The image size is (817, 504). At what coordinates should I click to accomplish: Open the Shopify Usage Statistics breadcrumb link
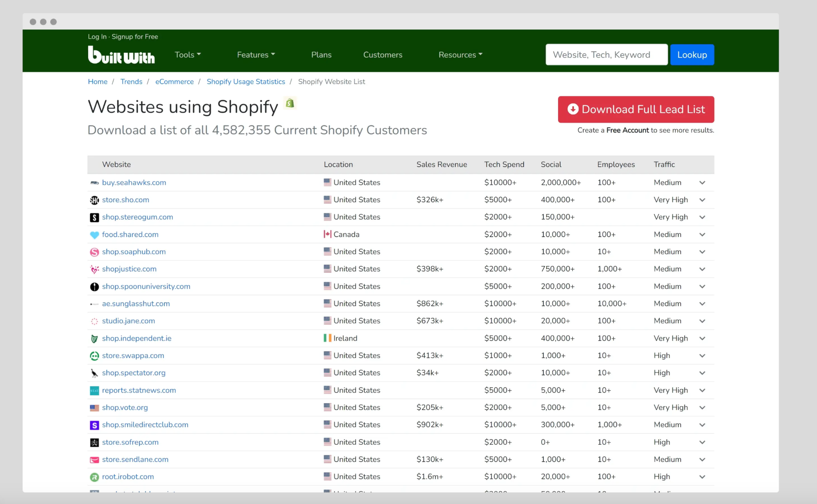[x=246, y=81]
